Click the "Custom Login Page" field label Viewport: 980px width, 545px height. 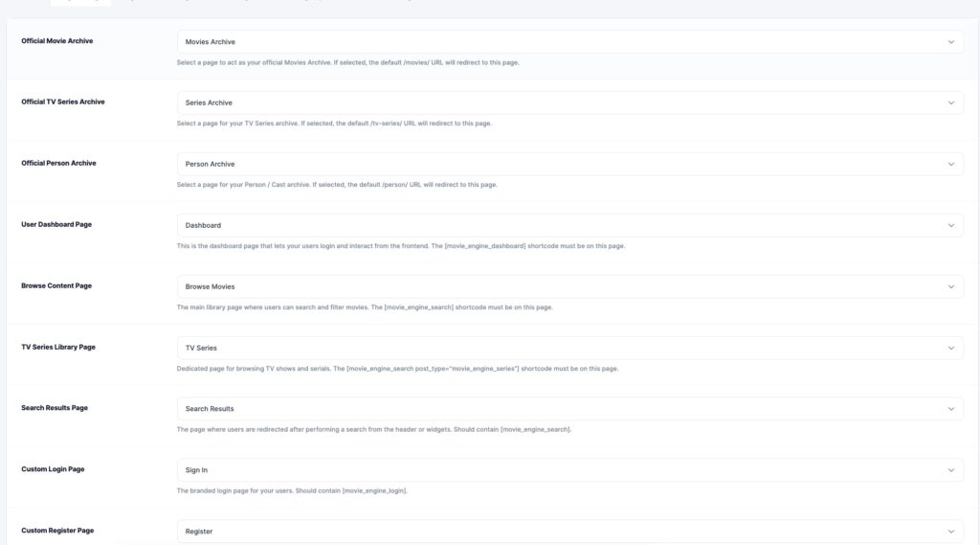[53, 469]
